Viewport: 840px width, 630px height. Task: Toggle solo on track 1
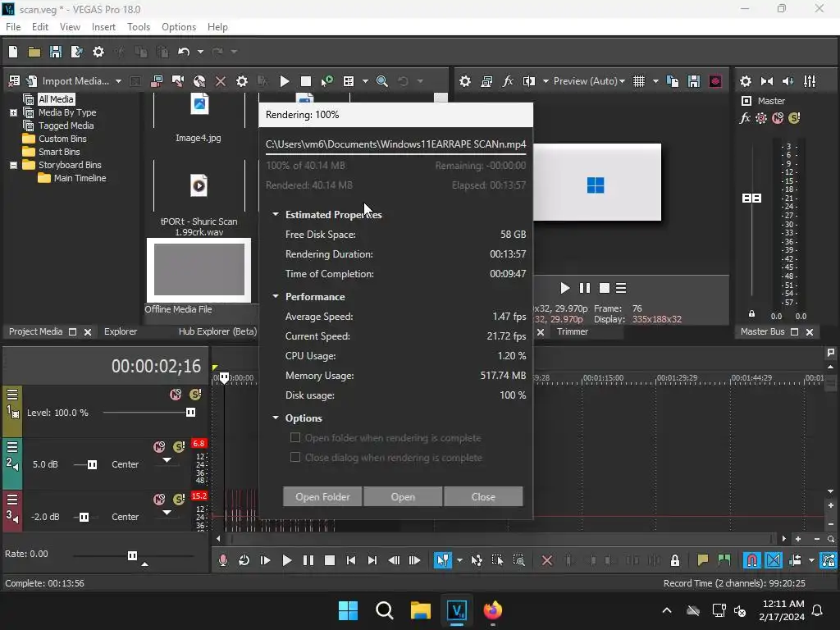tap(195, 395)
